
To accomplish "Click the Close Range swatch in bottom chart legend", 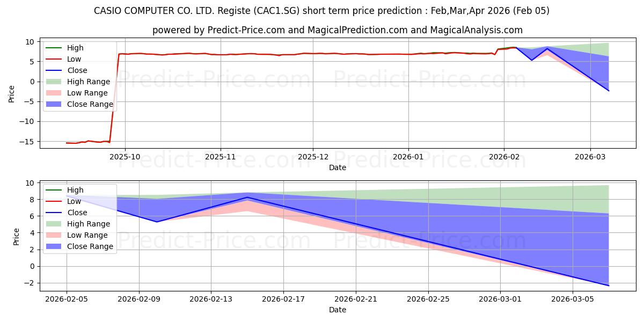I will click(55, 247).
